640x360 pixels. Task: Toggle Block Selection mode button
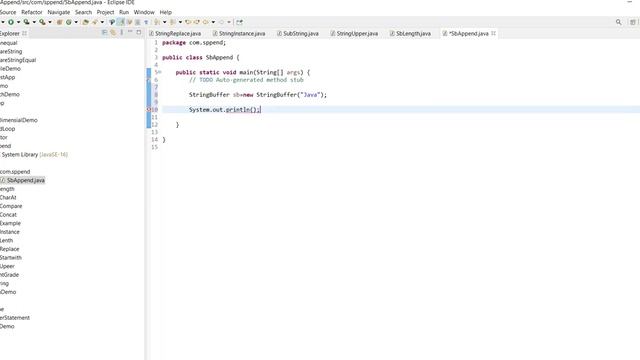138,22
